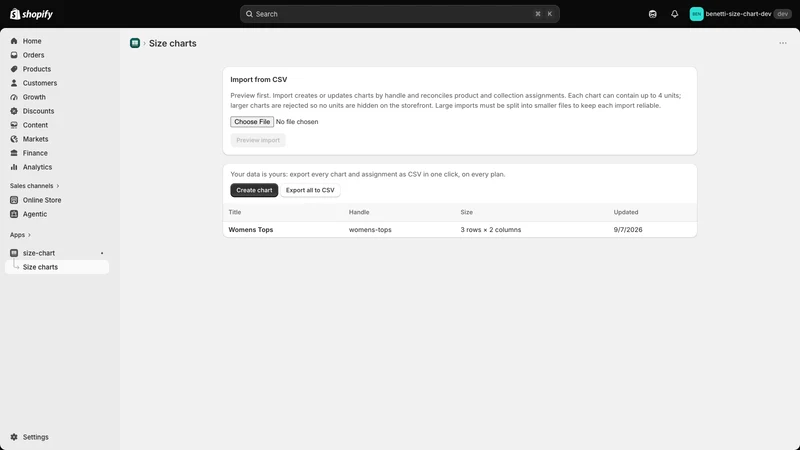Click the Markets globe icon

tap(14, 139)
